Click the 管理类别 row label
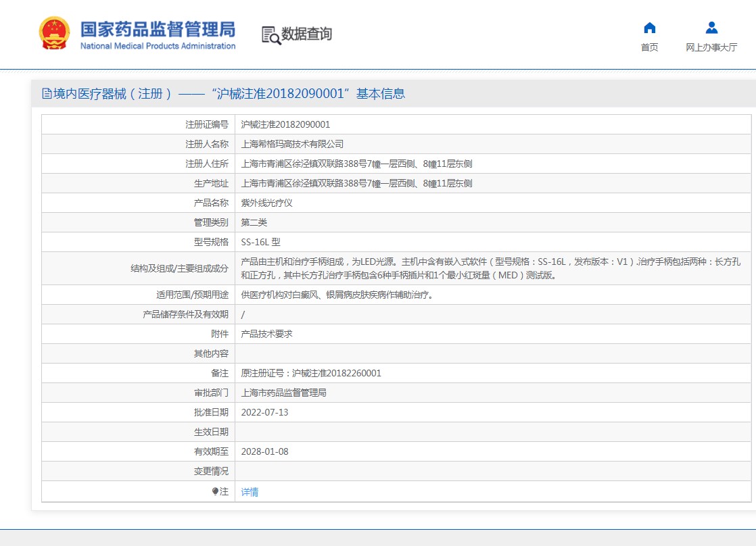 (211, 222)
